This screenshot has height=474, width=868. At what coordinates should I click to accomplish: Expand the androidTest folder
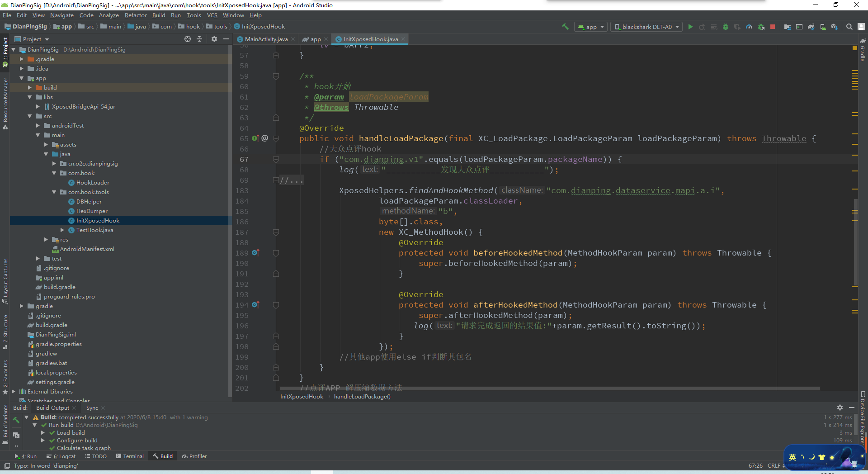(x=38, y=126)
